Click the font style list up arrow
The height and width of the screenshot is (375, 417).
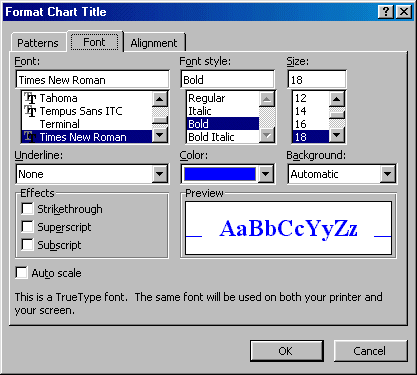click(x=267, y=99)
